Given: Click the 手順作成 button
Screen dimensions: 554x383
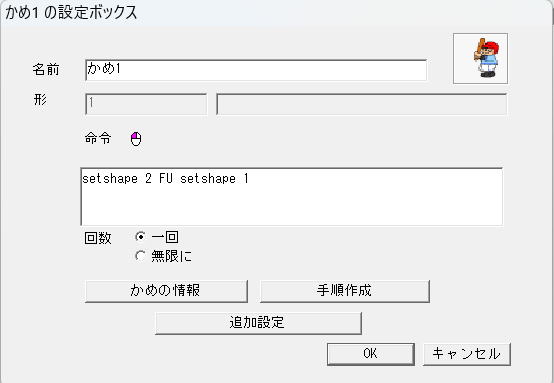Looking at the screenshot, I should click(345, 291).
